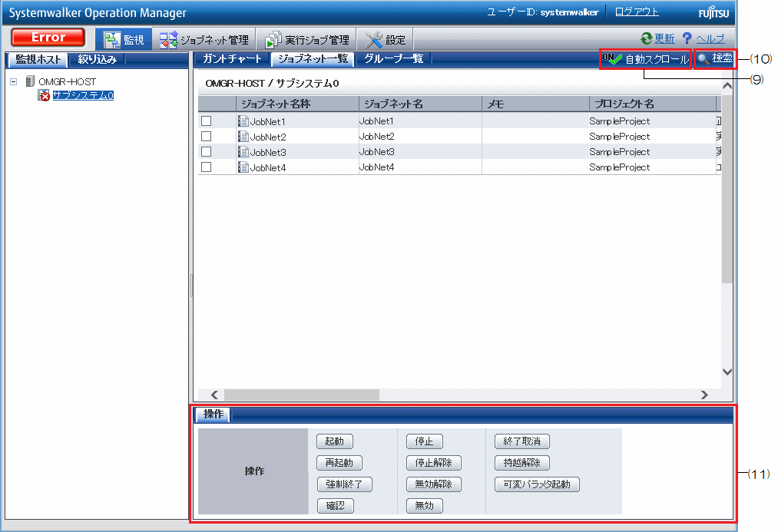Viewport: 778px width, 532px height.
Task: Click the 終了取消 button
Action: [522, 441]
